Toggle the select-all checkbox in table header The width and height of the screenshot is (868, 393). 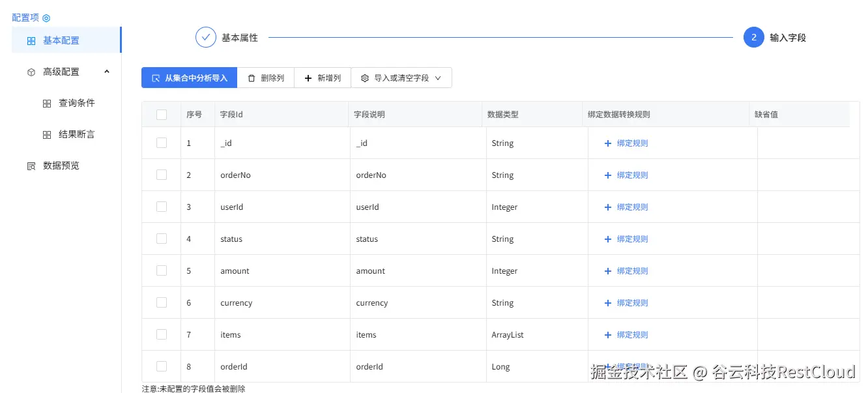[162, 115]
